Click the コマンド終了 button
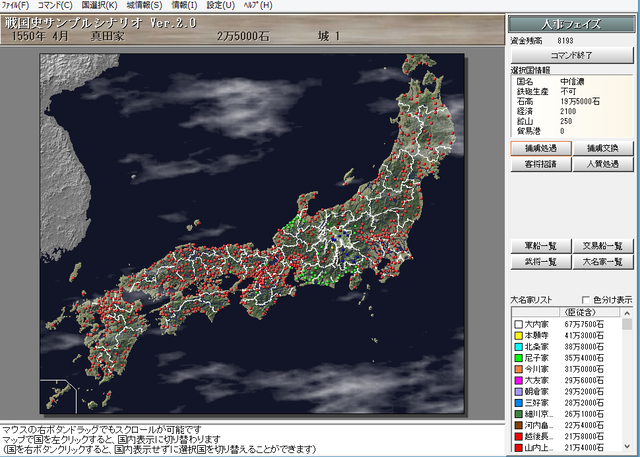Screen dimensions: 640x457 coord(572,55)
